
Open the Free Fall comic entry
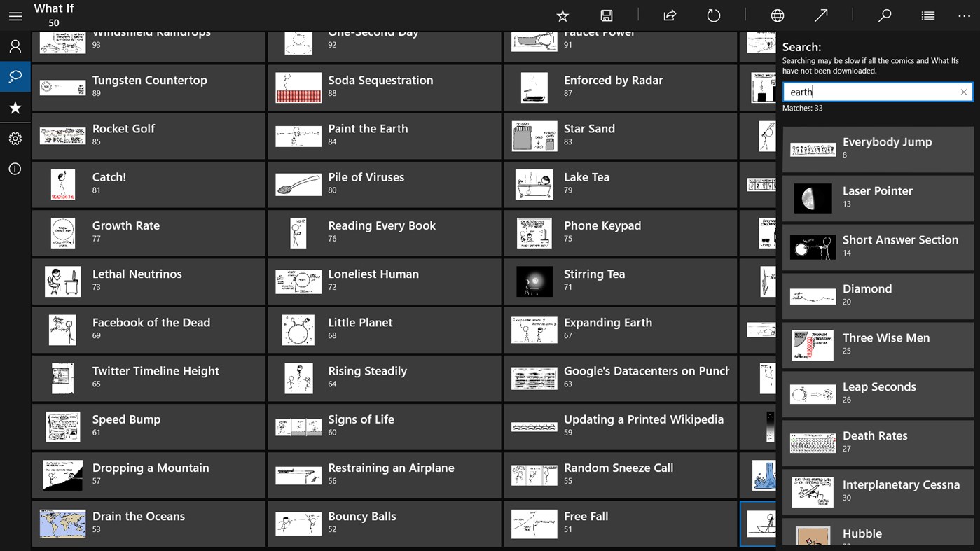point(619,523)
